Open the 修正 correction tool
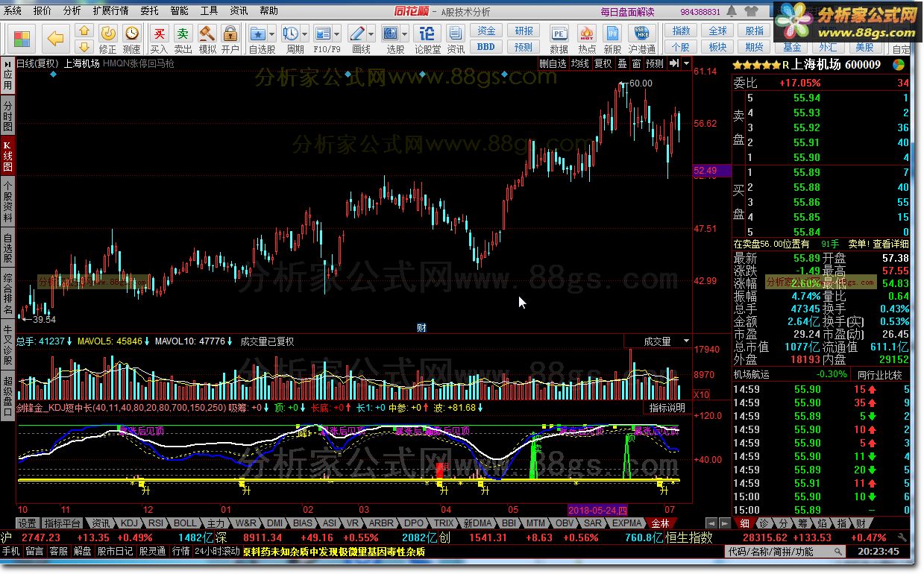Viewport: 924px width, 574px height. pyautogui.click(x=108, y=39)
